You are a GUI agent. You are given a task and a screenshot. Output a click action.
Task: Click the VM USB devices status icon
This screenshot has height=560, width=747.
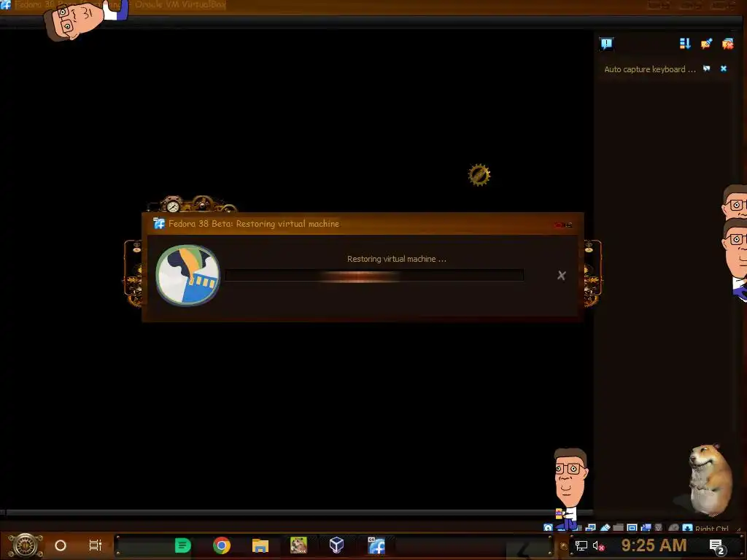(x=605, y=528)
